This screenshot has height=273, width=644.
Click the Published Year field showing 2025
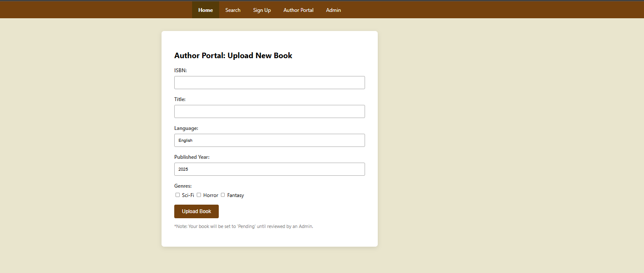[269, 169]
